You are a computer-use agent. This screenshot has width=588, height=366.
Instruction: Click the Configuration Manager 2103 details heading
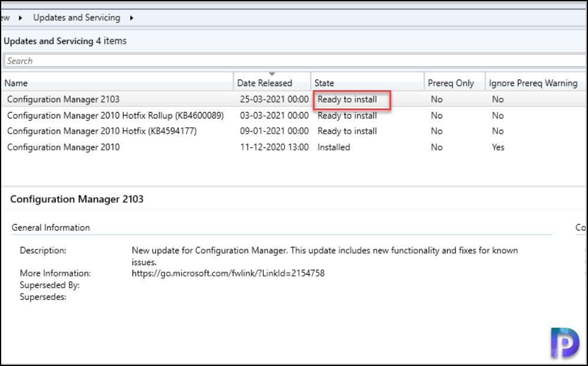coord(77,199)
